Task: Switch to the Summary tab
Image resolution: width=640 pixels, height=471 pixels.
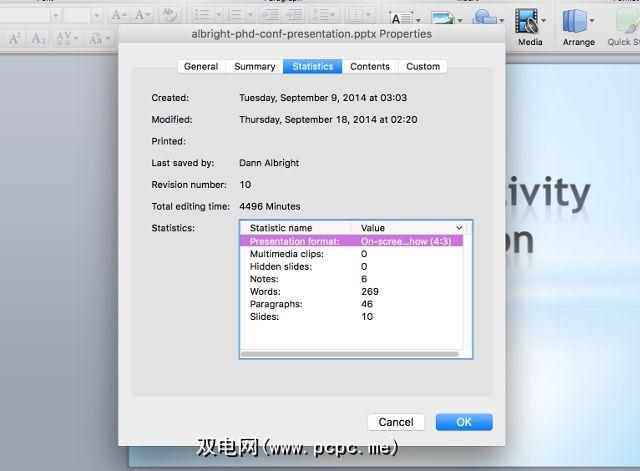Action: click(x=255, y=67)
